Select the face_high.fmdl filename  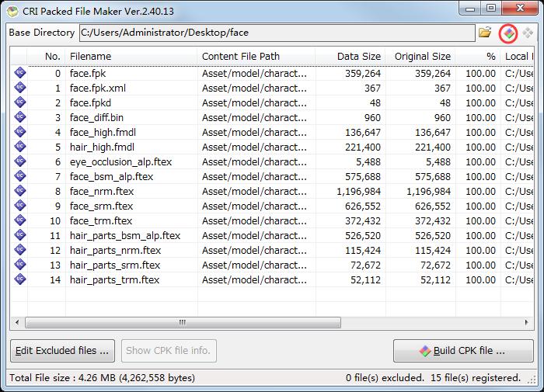(x=103, y=133)
